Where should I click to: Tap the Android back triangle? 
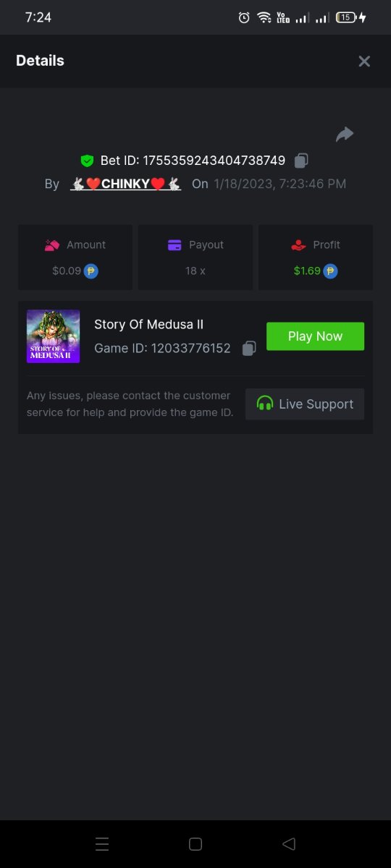pyautogui.click(x=289, y=843)
